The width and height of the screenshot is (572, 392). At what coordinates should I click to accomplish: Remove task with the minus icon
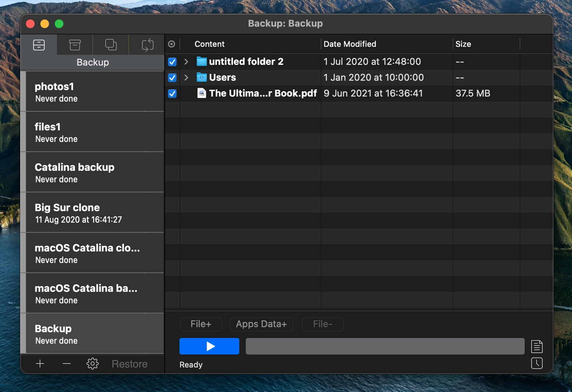(x=67, y=364)
